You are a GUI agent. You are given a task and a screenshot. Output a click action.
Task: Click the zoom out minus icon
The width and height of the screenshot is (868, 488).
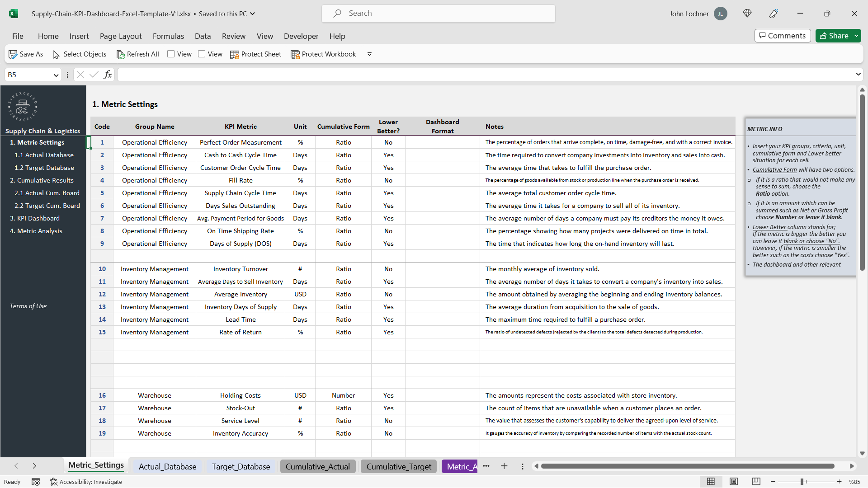pos(773,482)
